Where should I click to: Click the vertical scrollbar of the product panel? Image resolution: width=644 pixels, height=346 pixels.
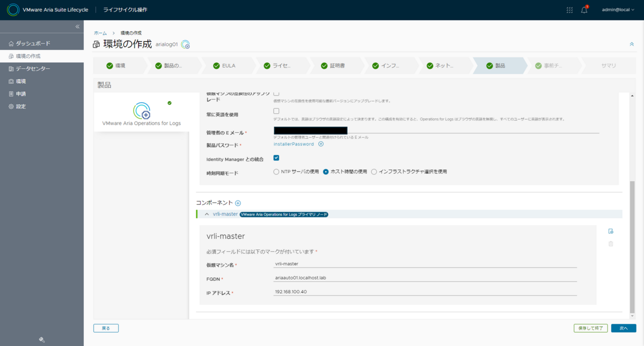point(632,247)
